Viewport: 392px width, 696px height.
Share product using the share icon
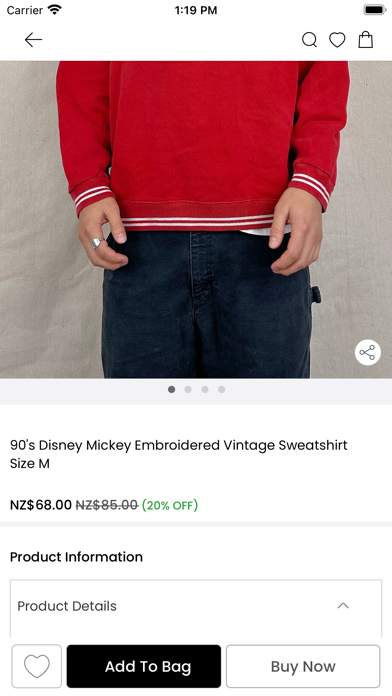point(368,353)
